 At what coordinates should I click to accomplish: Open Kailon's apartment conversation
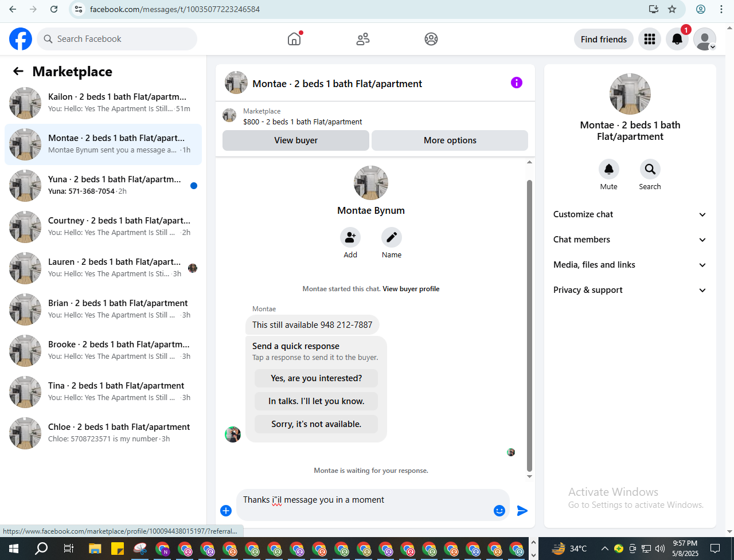[x=103, y=103]
